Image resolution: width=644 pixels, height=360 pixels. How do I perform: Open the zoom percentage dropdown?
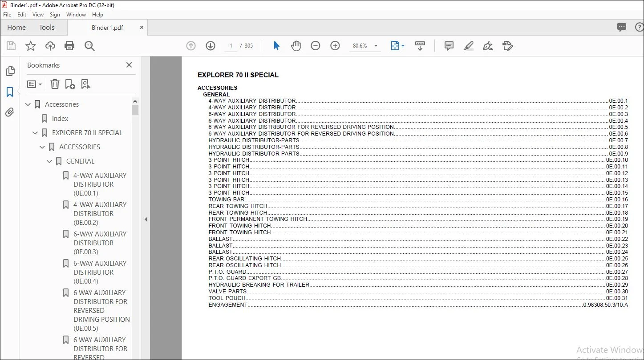coord(376,46)
